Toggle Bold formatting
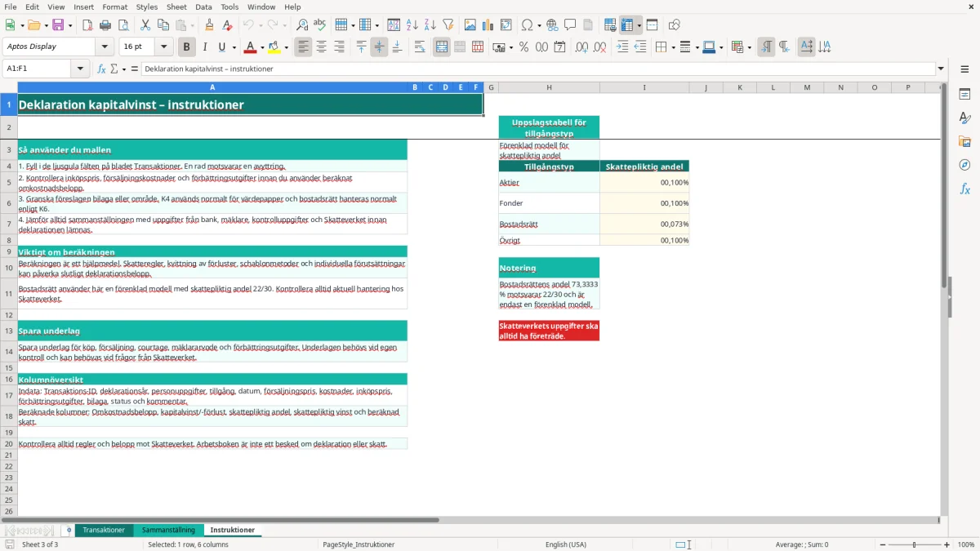This screenshot has height=551, width=980. (x=187, y=47)
